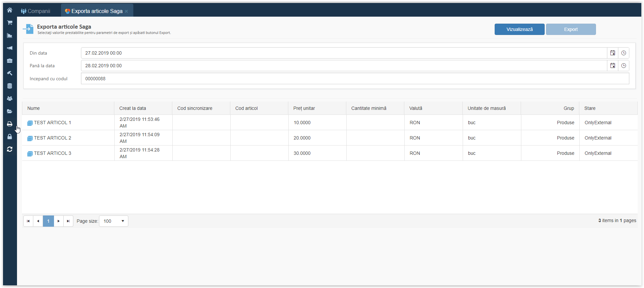This screenshot has width=644, height=288.
Task: Click the Exporta articole Saga header icon
Action: [x=28, y=29]
